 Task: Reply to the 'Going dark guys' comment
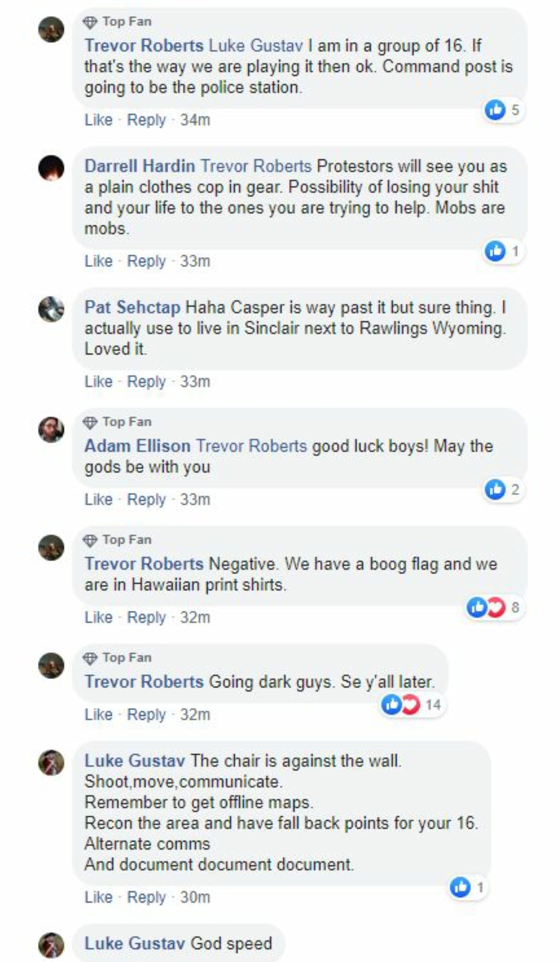click(x=146, y=715)
